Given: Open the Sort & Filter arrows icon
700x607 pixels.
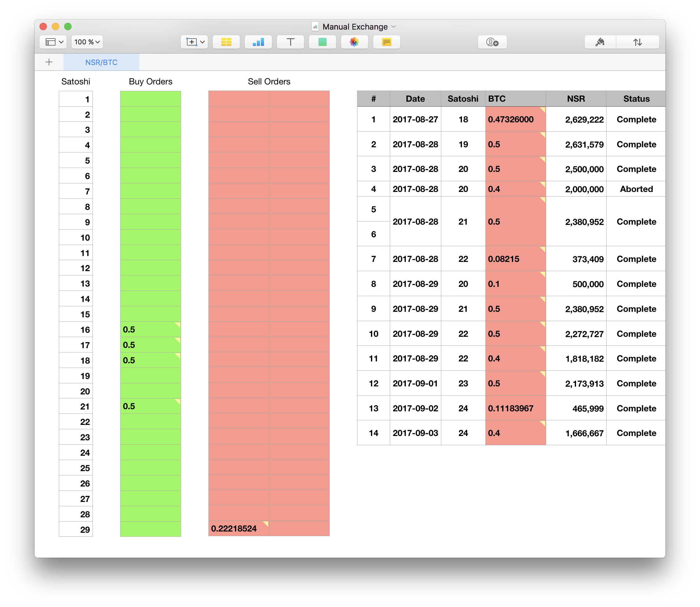Looking at the screenshot, I should coord(638,42).
